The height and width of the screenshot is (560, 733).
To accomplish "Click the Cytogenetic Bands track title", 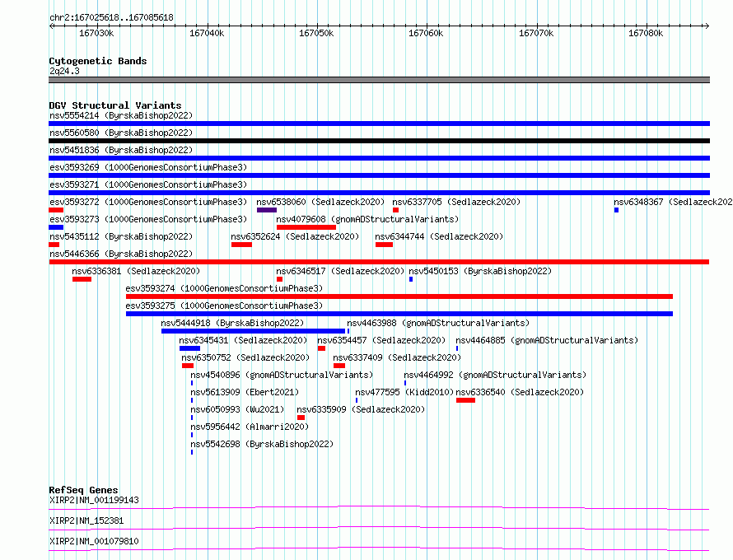I will (x=98, y=61).
